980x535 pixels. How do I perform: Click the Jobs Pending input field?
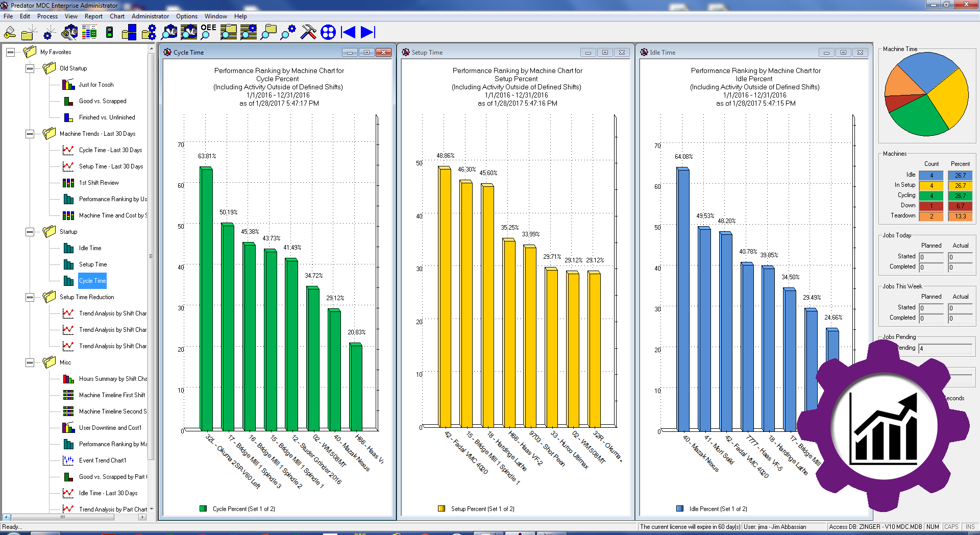click(x=945, y=348)
